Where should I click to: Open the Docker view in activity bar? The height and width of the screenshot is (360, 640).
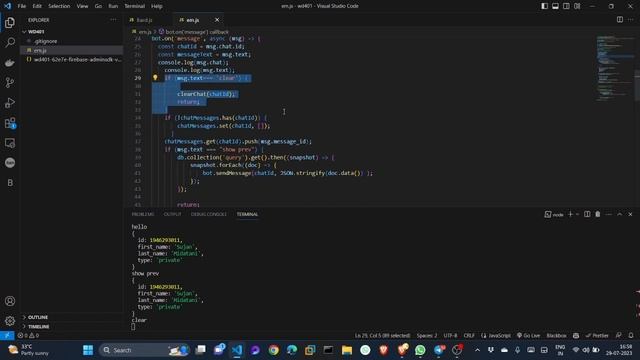(10, 62)
